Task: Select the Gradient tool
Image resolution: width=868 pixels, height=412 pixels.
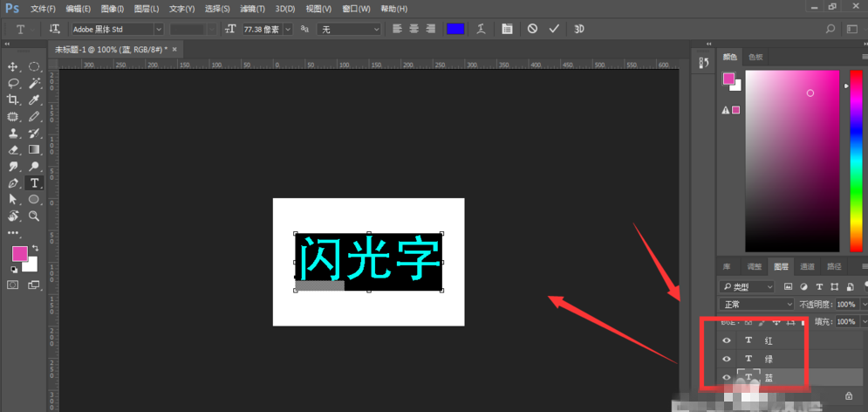Action: pos(34,150)
